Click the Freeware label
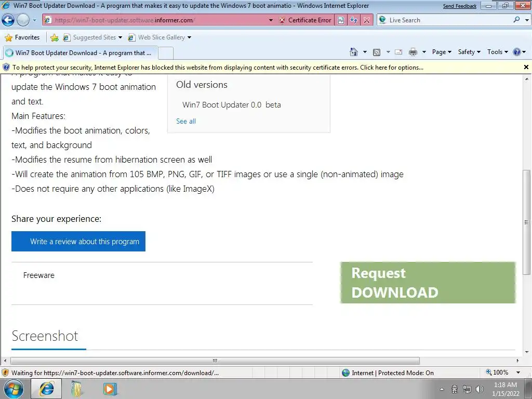The image size is (532, 399). (38, 275)
